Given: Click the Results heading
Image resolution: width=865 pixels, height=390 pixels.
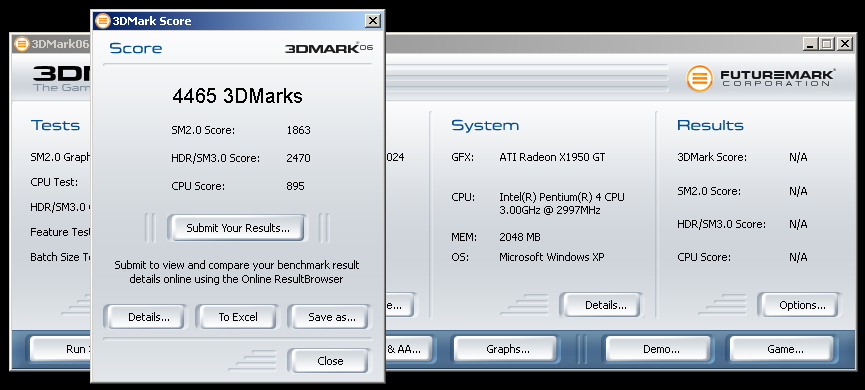Looking at the screenshot, I should 710,125.
